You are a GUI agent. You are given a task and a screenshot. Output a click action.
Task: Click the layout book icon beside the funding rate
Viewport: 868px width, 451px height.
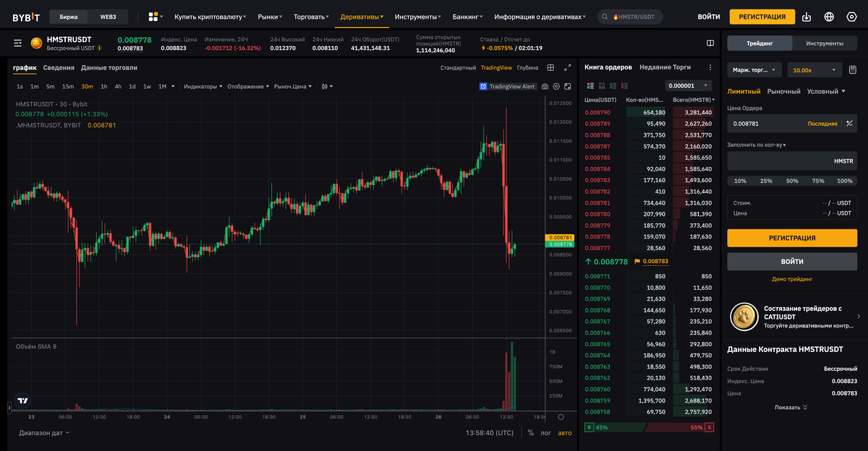pos(710,43)
